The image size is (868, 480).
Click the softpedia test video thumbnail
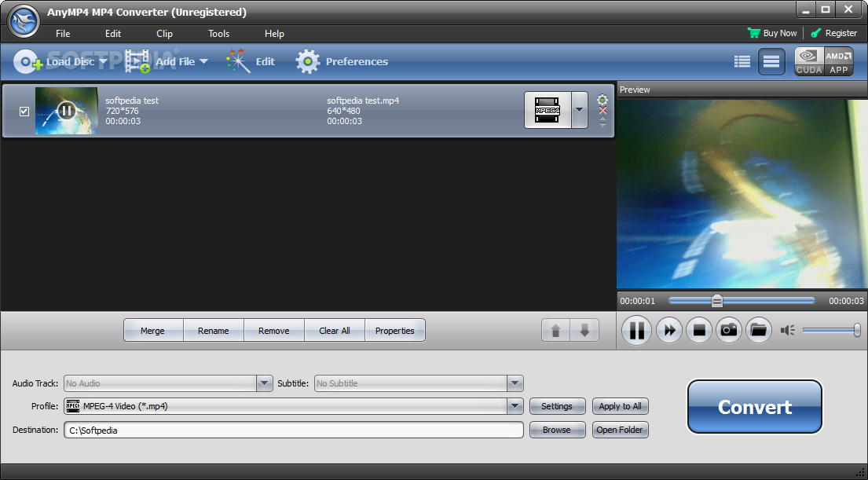67,111
